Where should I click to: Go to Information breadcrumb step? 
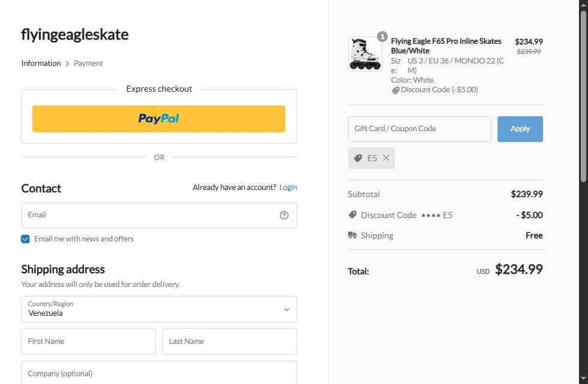point(41,64)
